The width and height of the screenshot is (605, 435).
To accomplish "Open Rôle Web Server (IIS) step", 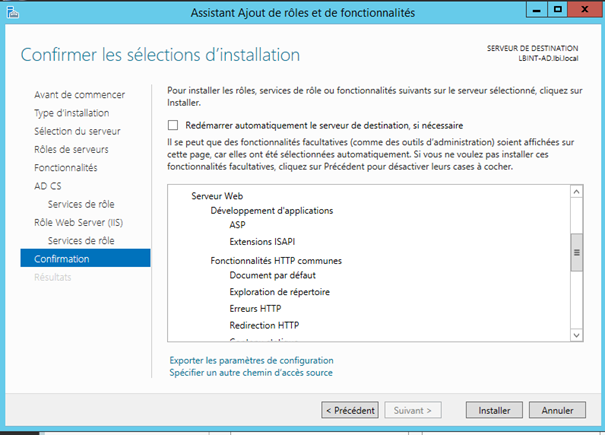I will pyautogui.click(x=78, y=222).
